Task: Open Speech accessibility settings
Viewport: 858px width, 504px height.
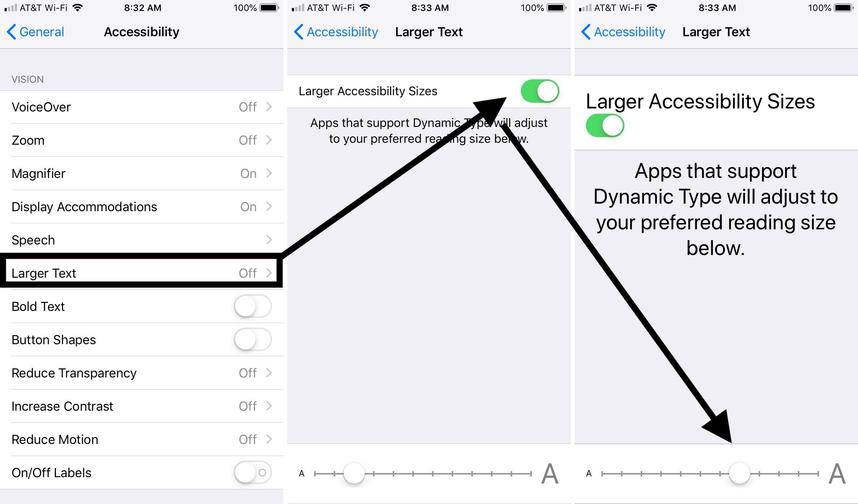Action: (142, 240)
